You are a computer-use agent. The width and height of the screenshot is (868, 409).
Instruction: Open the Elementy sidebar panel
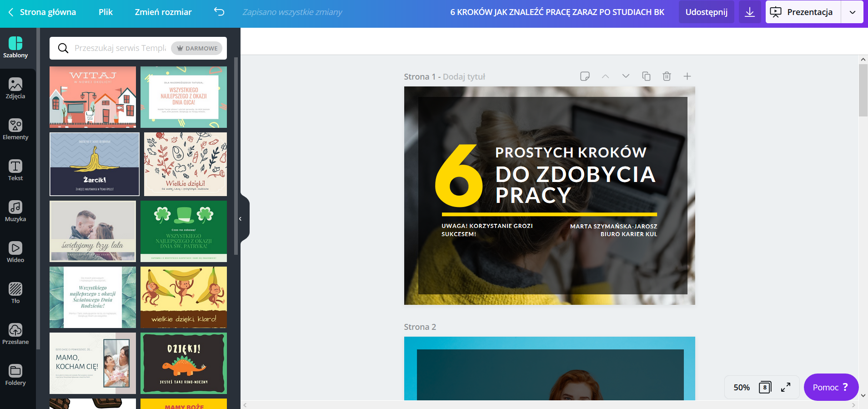15,130
